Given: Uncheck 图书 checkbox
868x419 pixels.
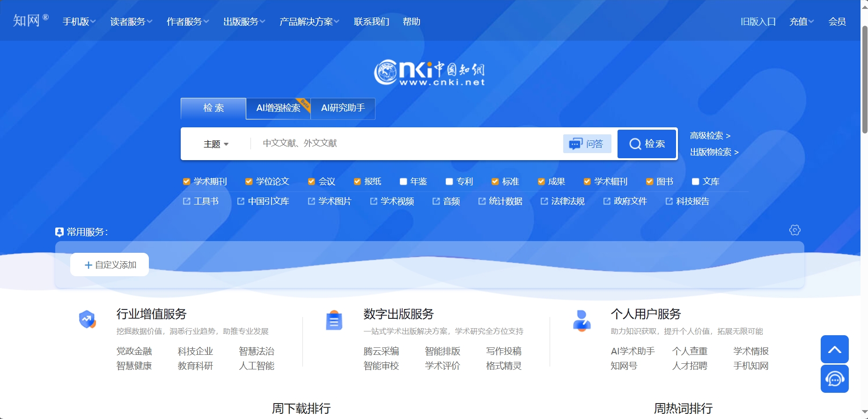Looking at the screenshot, I should point(649,182).
